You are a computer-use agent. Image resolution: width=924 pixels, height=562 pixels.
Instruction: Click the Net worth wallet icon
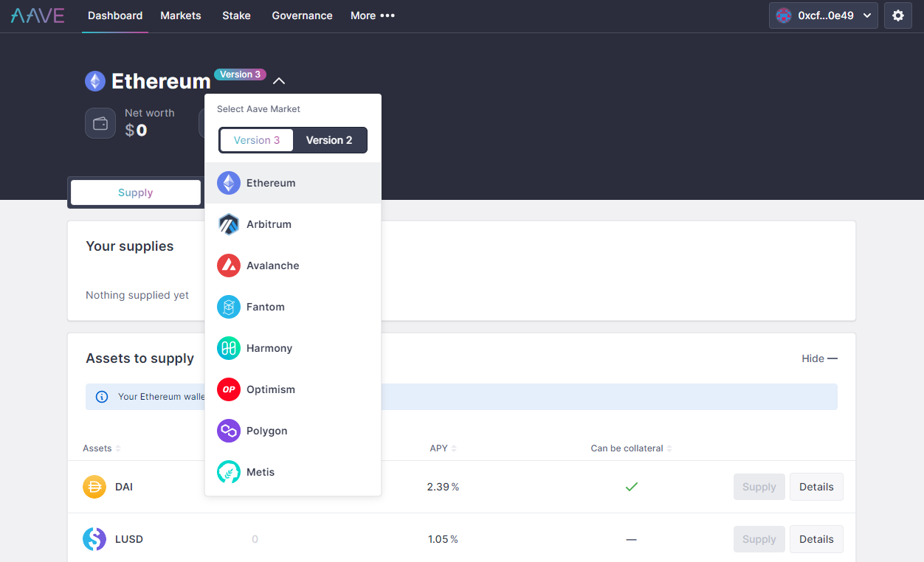pyautogui.click(x=100, y=123)
